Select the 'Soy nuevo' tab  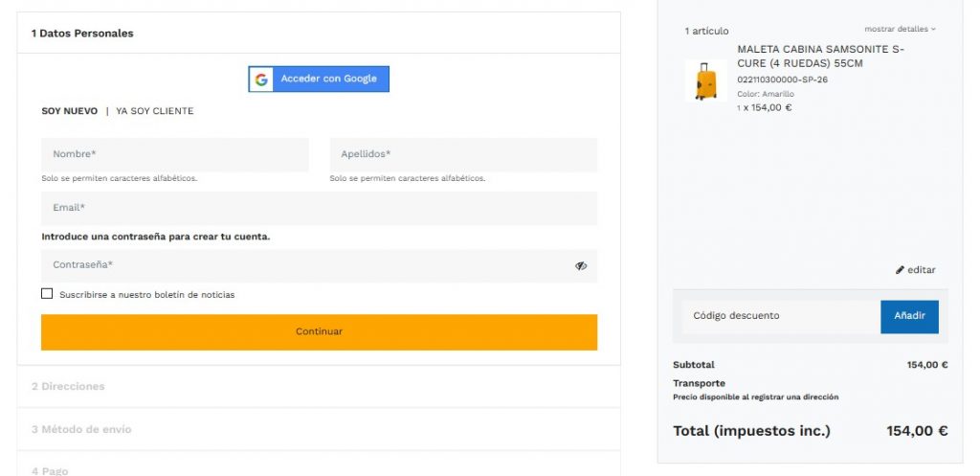[69, 111]
